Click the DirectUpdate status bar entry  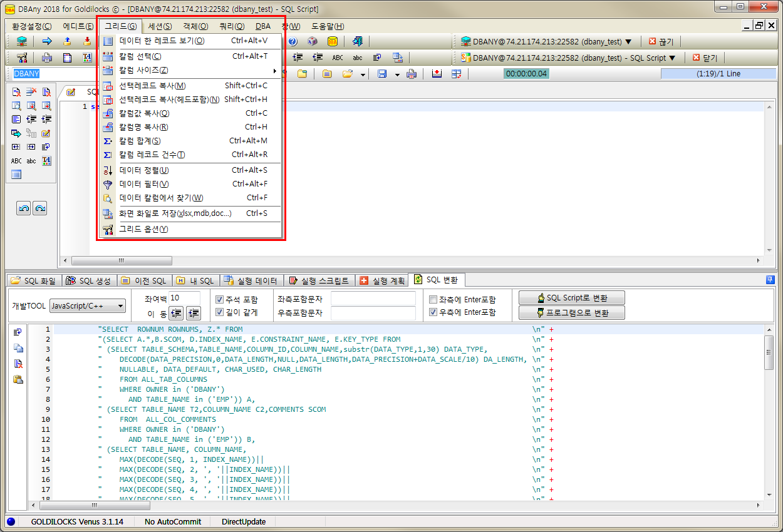point(244,521)
